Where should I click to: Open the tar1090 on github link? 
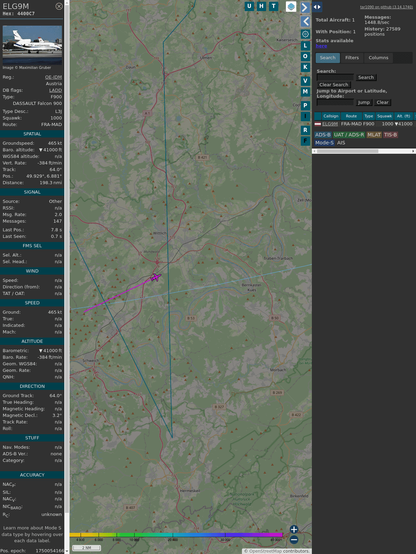point(386,7)
